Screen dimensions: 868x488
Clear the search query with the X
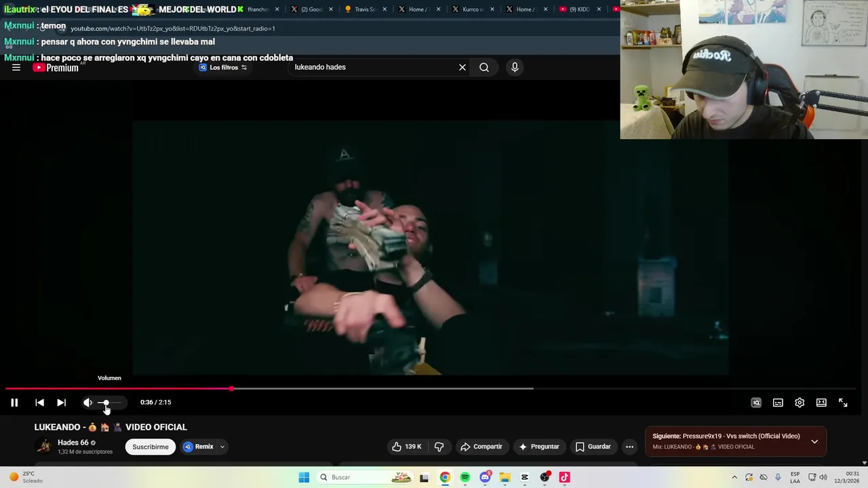coord(462,67)
